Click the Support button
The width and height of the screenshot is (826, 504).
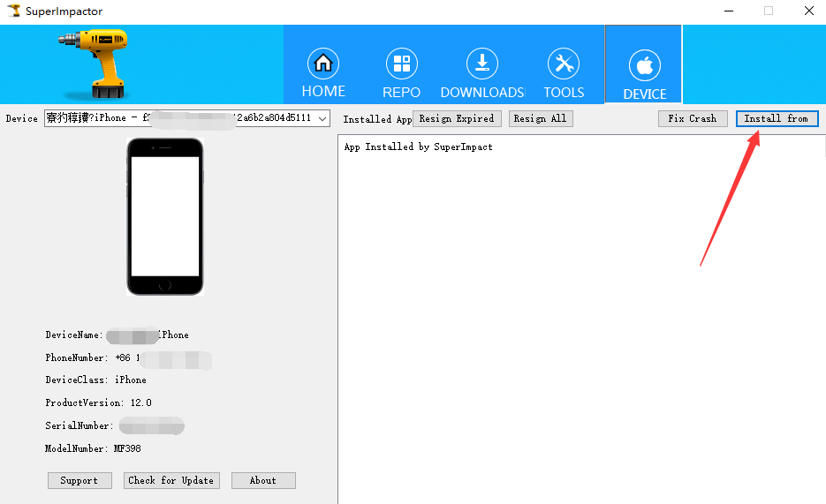click(x=80, y=480)
